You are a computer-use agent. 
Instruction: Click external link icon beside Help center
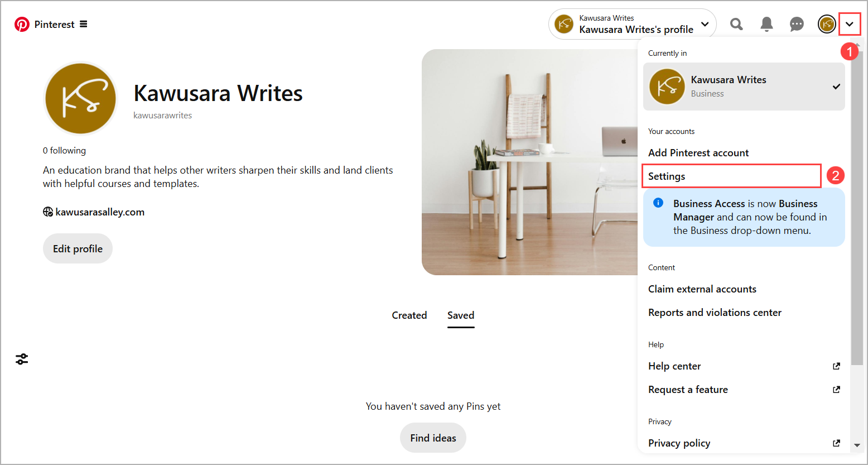point(836,366)
